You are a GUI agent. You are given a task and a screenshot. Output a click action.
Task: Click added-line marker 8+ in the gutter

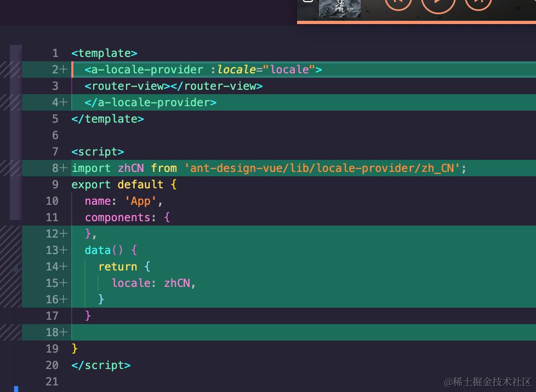click(60, 168)
